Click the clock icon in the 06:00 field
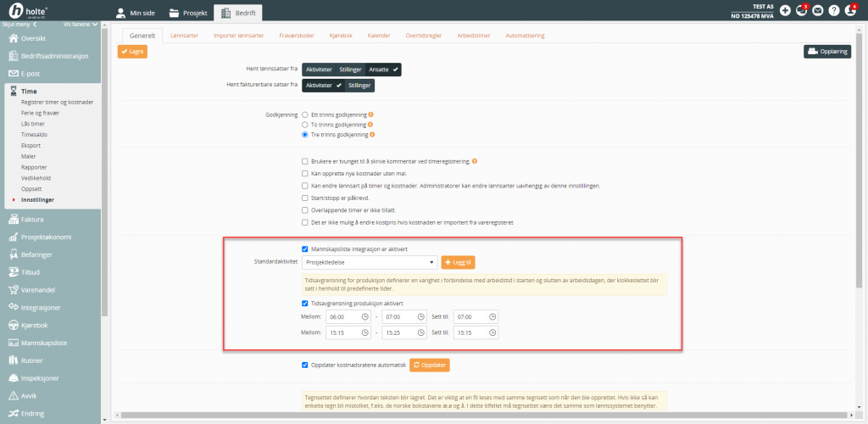868x424 pixels. pyautogui.click(x=364, y=316)
